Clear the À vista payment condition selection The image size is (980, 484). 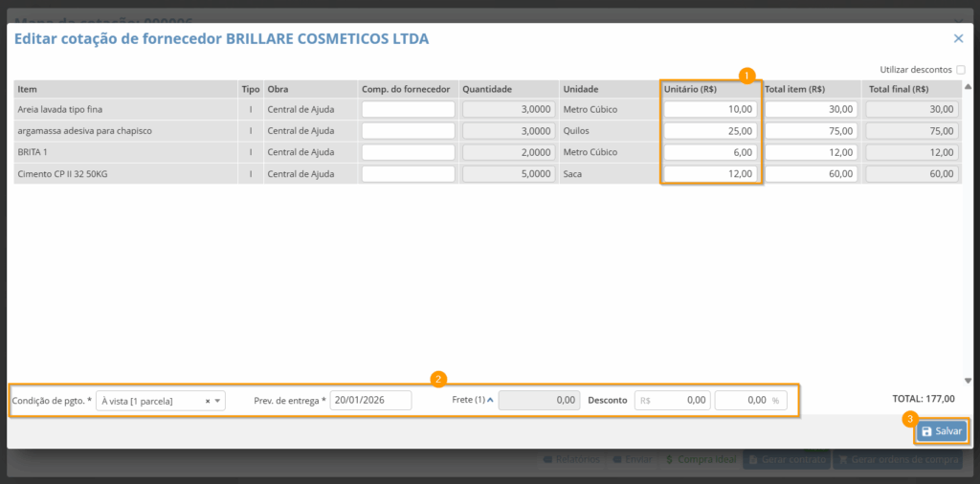[x=208, y=401]
